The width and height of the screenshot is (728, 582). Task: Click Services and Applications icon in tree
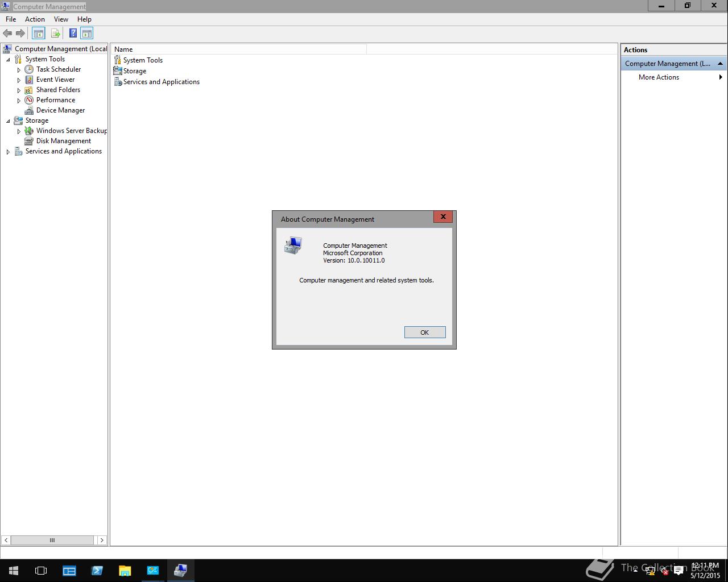point(18,151)
